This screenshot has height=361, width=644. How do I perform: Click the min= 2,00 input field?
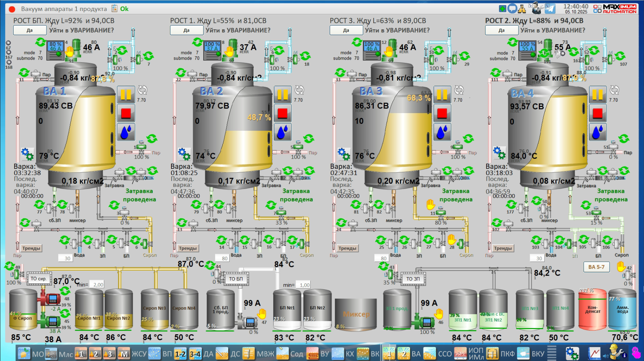coord(98,284)
